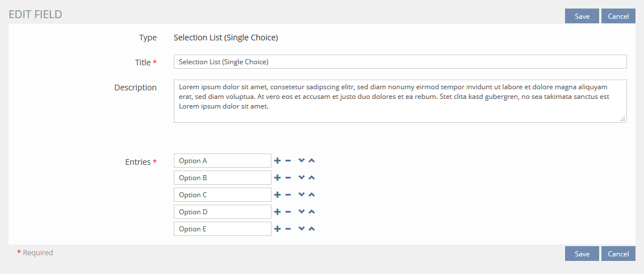
Task: Click the top Save button
Action: point(582,16)
